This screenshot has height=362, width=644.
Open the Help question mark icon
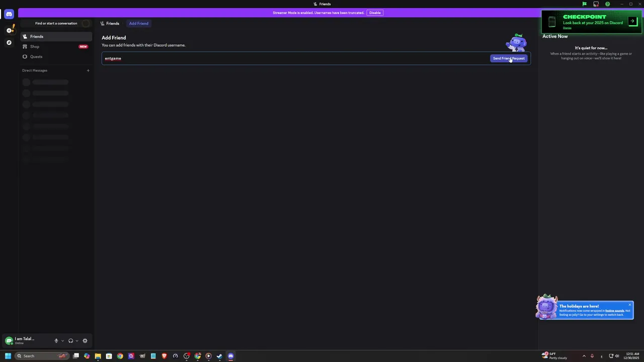pyautogui.click(x=608, y=4)
